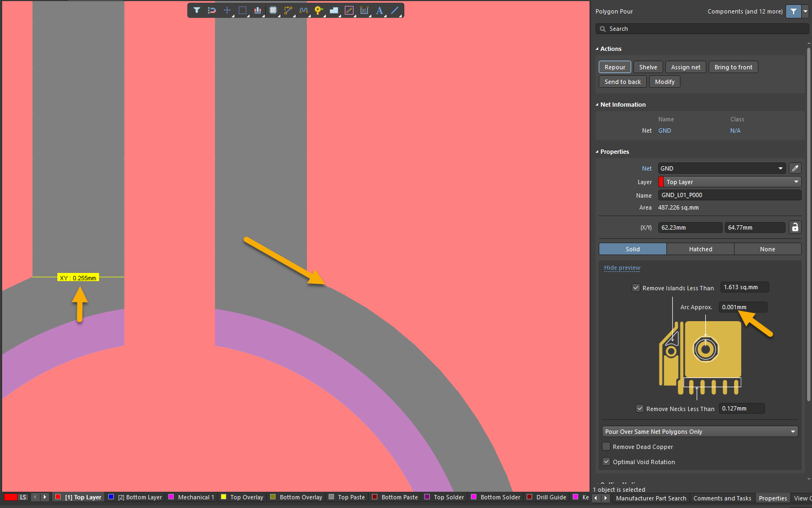The height and width of the screenshot is (508, 812).
Task: Toggle Remove Necks Less Than checkbox
Action: tap(640, 408)
